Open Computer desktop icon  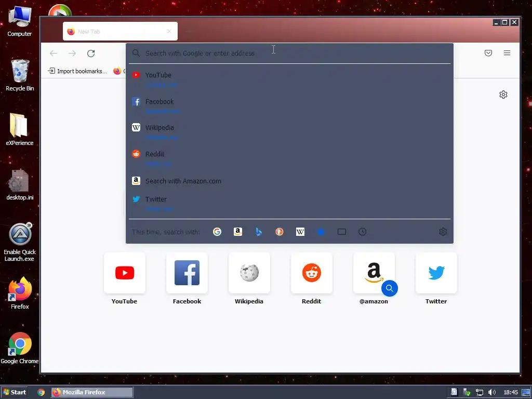click(20, 21)
